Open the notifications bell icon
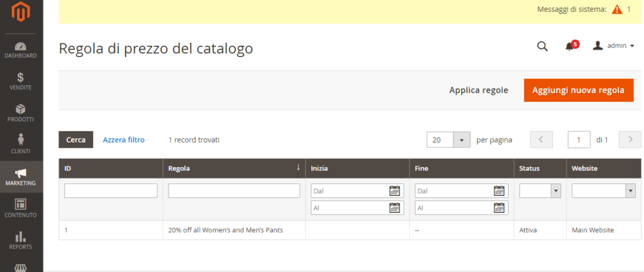This screenshot has height=272, width=644. 570,46
